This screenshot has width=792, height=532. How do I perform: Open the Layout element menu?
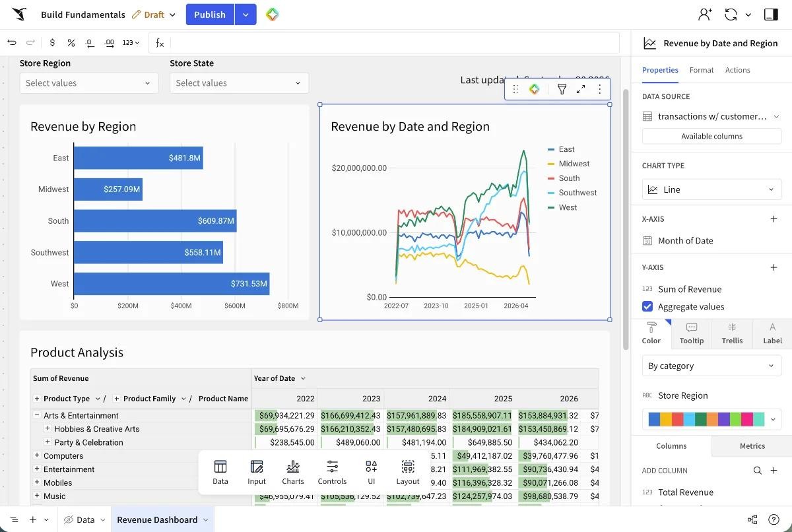tap(408, 473)
